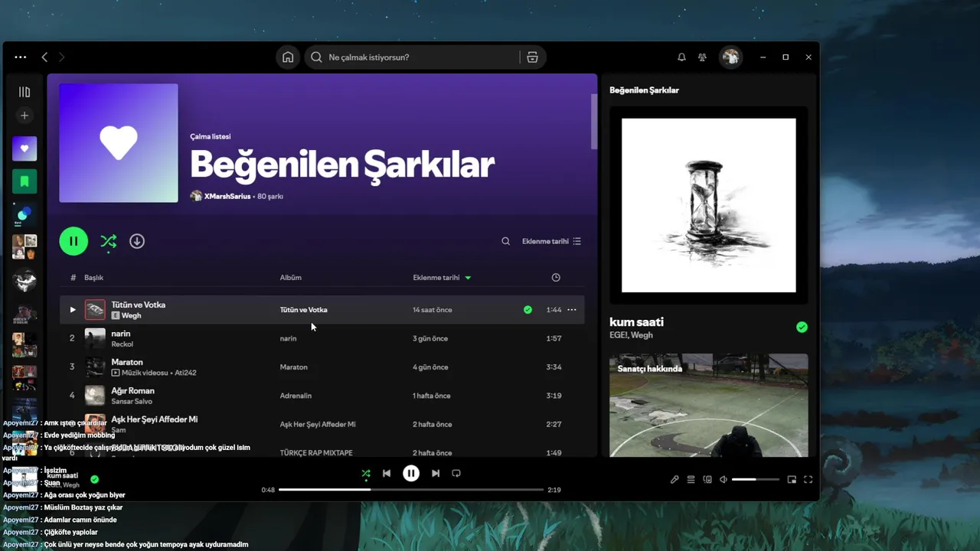
Task: Sort by the clock duration column
Action: click(x=556, y=278)
